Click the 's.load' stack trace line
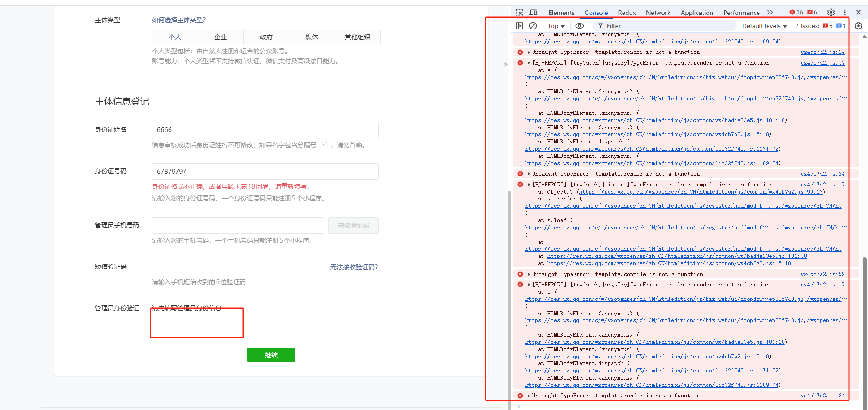The image size is (868, 410). click(x=555, y=220)
